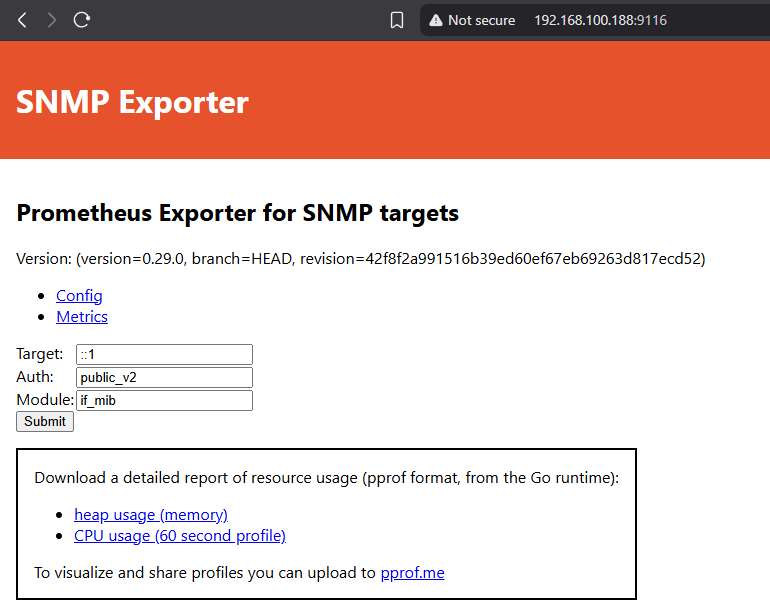Focus the Target input field

[165, 355]
